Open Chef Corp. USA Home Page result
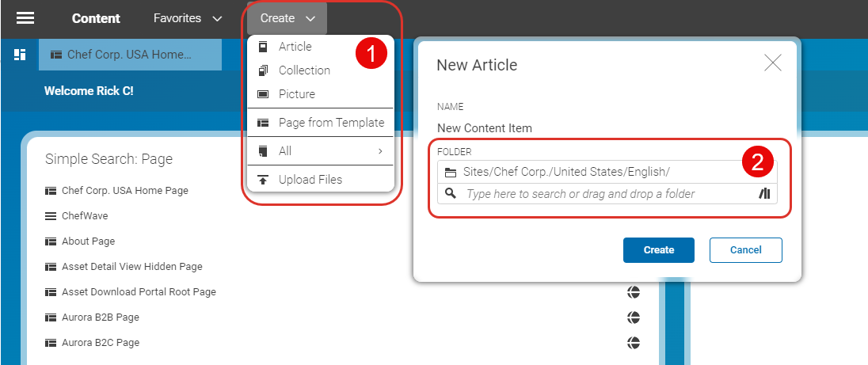 coord(125,191)
